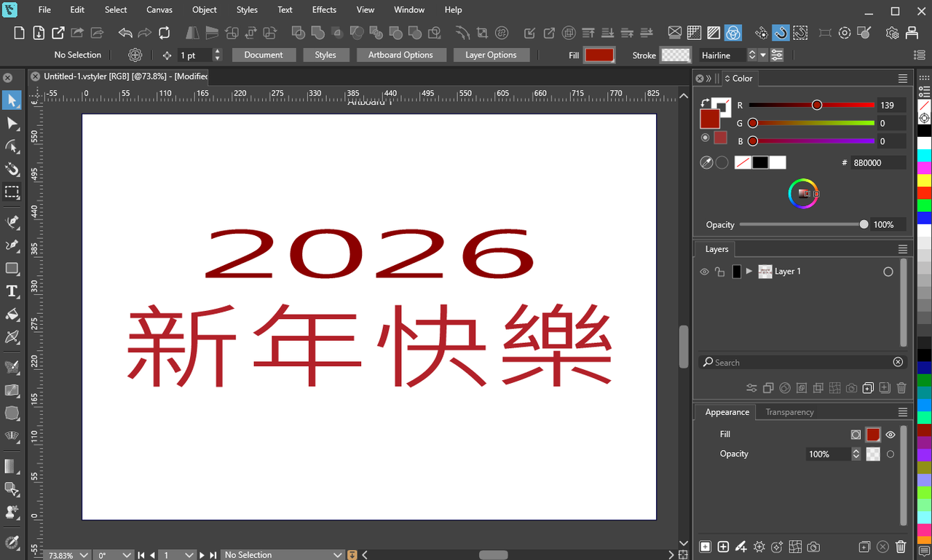The width and height of the screenshot is (932, 560).
Task: Select the Text tool
Action: tap(12, 291)
